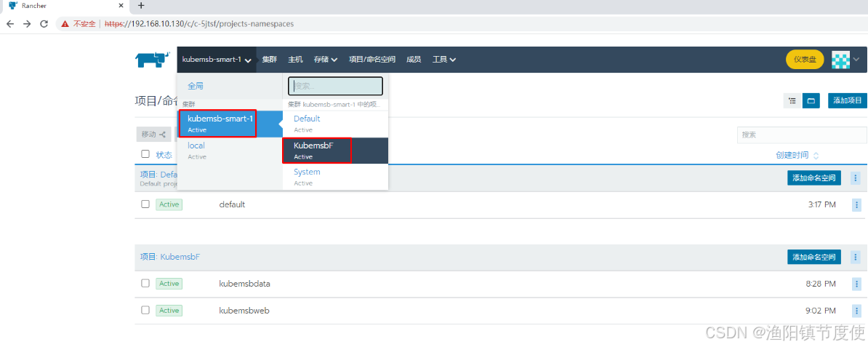Select the KubemsbF project in dropdown

coord(335,150)
